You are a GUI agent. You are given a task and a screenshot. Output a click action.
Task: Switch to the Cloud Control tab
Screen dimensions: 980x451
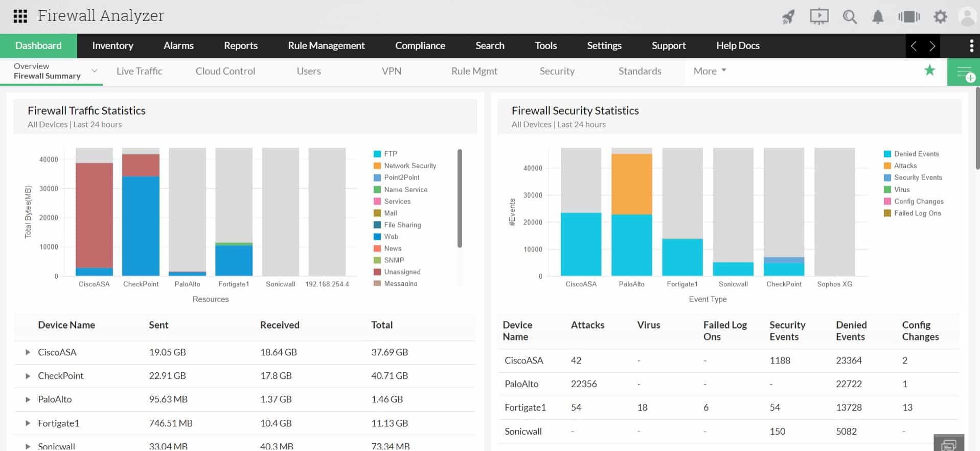pos(225,71)
